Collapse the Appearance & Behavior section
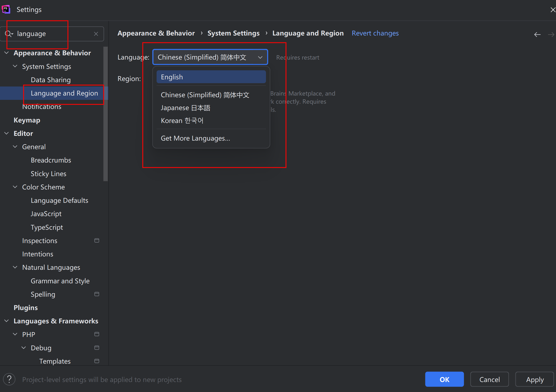 [7, 53]
